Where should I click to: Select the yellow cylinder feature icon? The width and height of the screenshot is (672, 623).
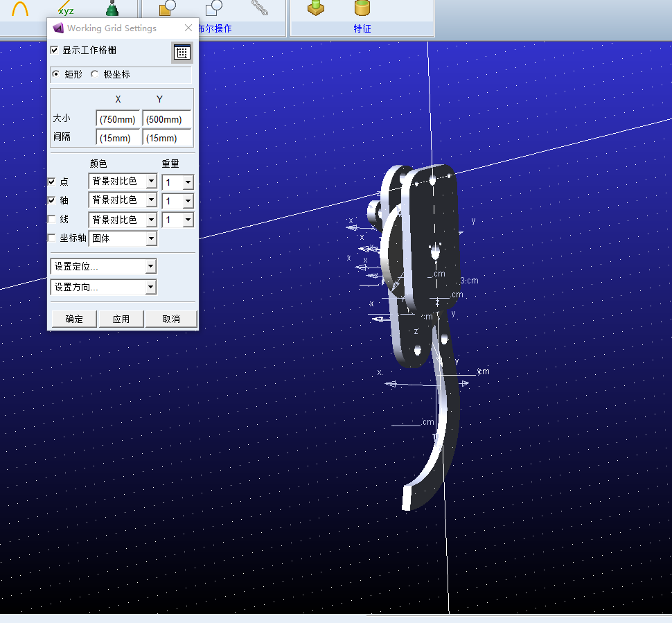(362, 8)
